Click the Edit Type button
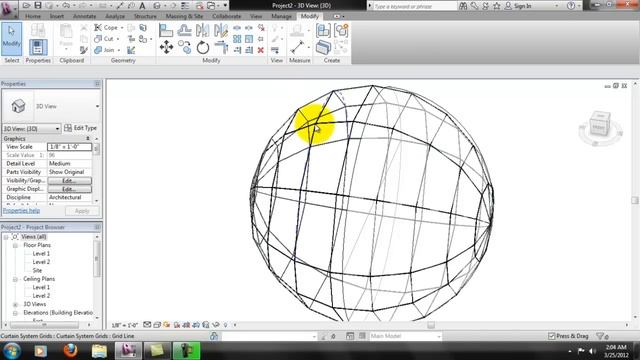640x360 pixels. [x=80, y=128]
